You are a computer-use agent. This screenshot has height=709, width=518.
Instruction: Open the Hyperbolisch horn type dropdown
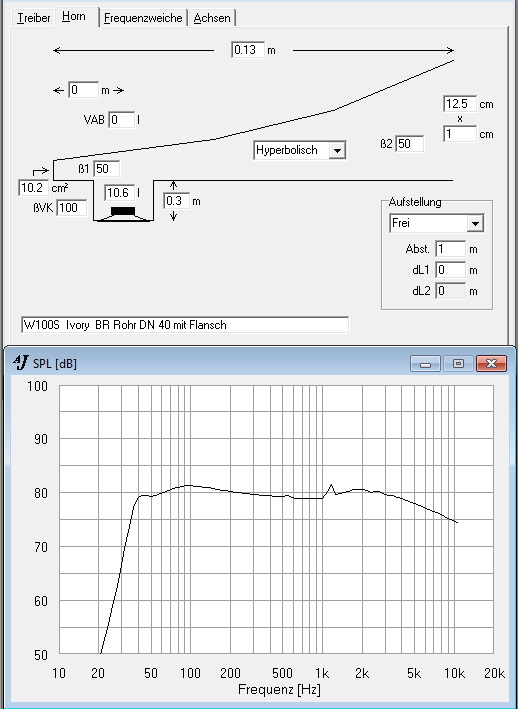point(337,150)
